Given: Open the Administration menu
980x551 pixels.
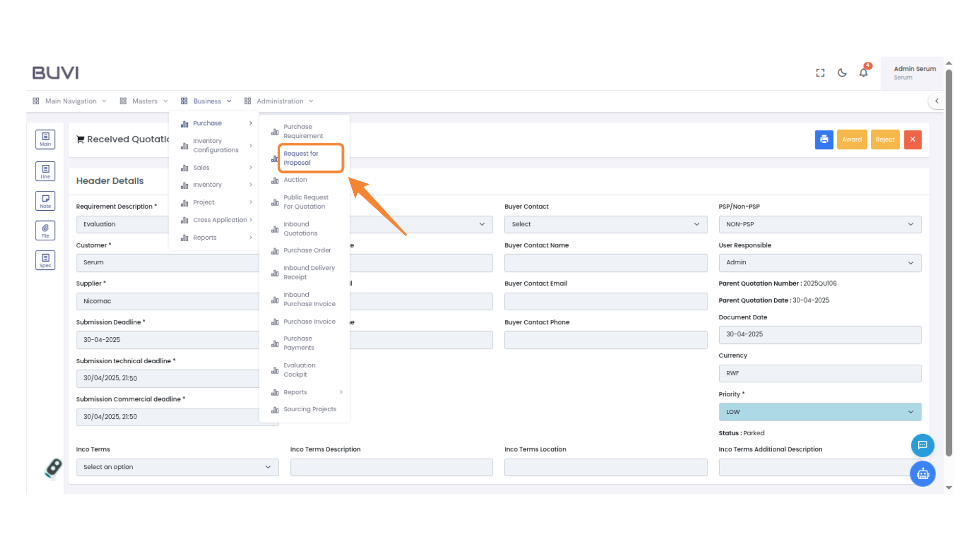Looking at the screenshot, I should [279, 101].
